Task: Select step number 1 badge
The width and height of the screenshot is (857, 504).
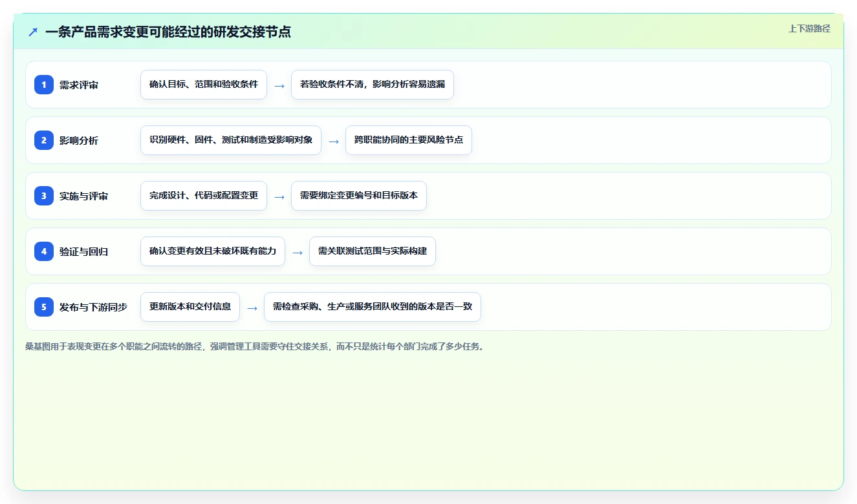Action: pos(44,84)
